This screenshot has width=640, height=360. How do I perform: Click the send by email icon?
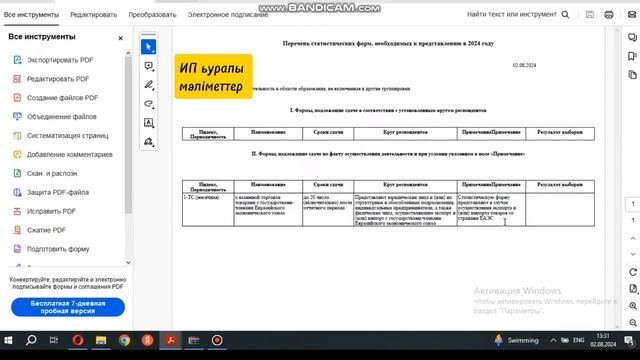(632, 15)
